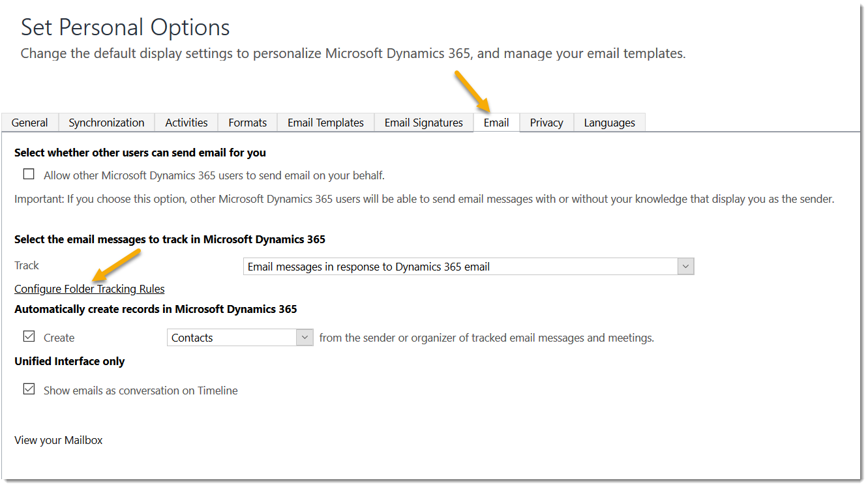Select the Email tab
The width and height of the screenshot is (868, 487).
[496, 123]
